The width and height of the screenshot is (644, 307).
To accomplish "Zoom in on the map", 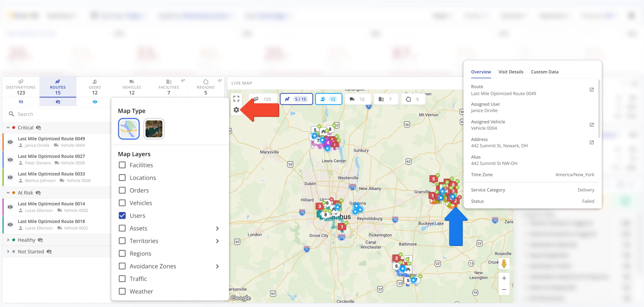I will click(504, 278).
